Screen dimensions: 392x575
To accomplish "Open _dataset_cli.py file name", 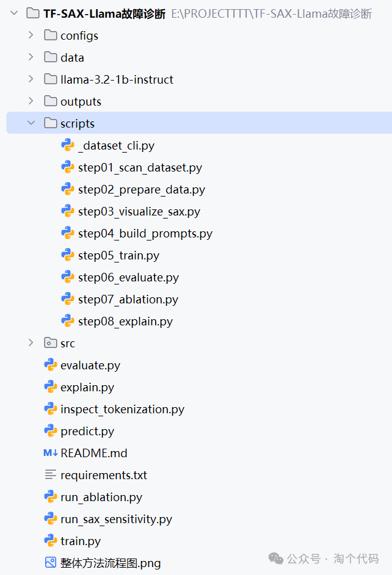I will tap(116, 146).
